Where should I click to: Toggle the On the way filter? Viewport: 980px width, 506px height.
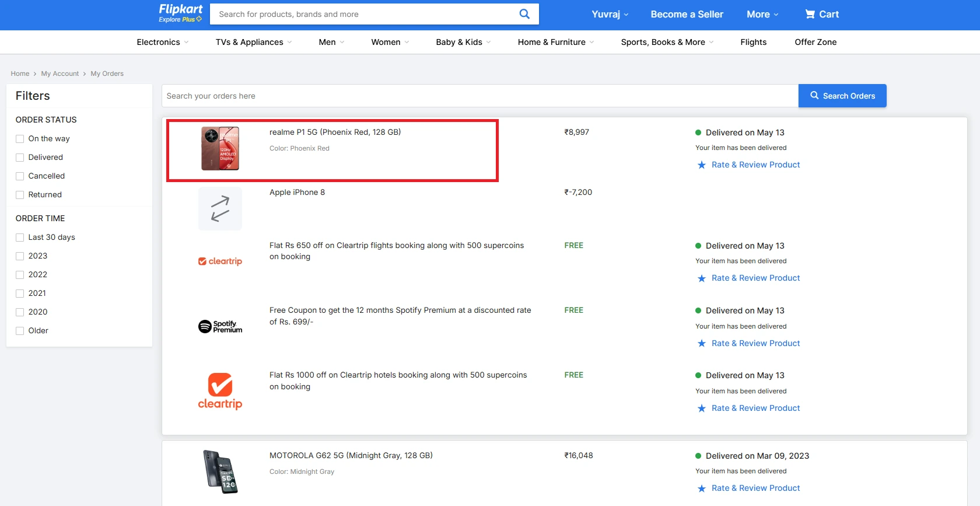(20, 139)
